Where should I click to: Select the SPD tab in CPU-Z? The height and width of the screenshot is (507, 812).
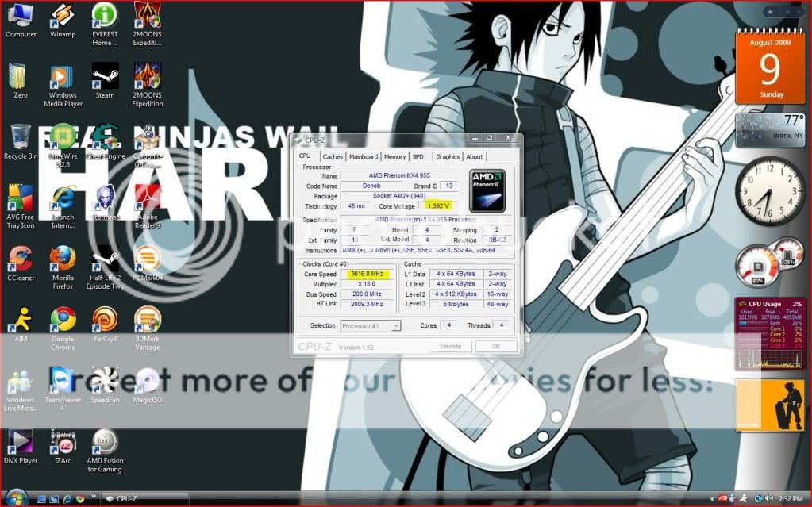click(418, 156)
